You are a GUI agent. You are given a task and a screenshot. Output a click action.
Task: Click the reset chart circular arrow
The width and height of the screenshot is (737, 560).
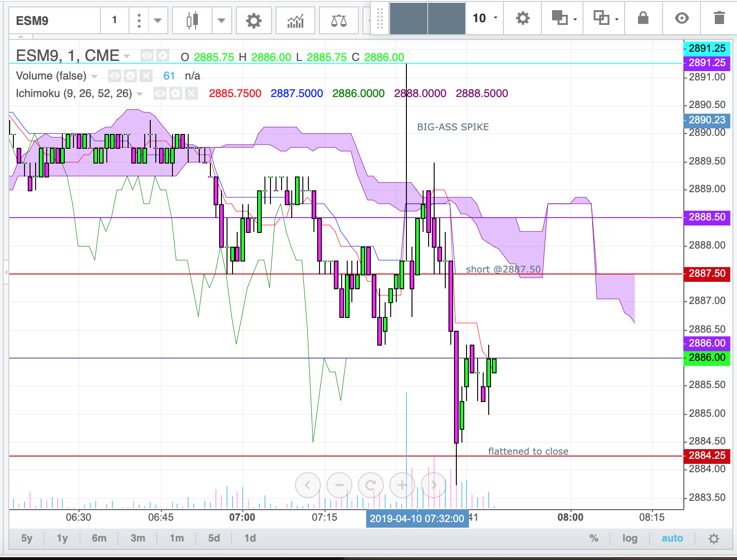(370, 485)
